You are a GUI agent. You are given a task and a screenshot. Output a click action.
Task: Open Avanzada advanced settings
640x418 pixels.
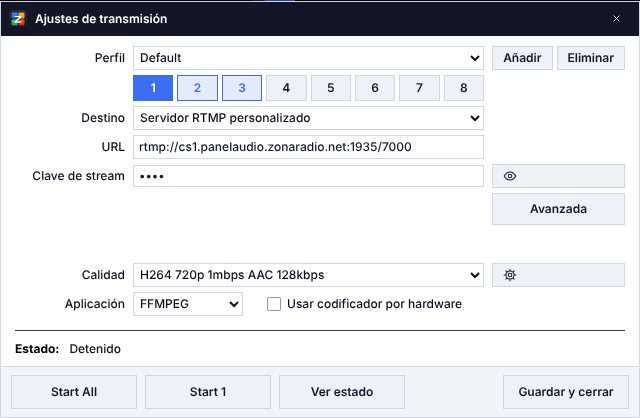[x=558, y=209]
